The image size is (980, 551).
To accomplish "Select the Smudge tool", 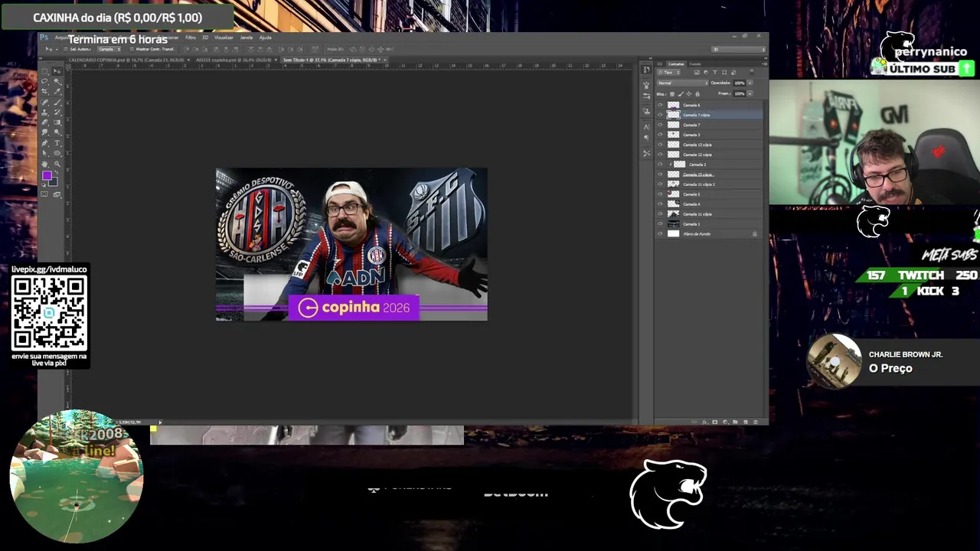I will point(44,132).
